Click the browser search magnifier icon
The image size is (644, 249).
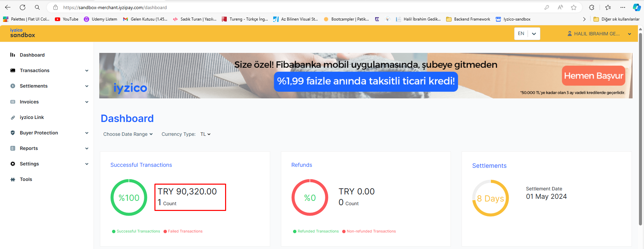[37, 7]
